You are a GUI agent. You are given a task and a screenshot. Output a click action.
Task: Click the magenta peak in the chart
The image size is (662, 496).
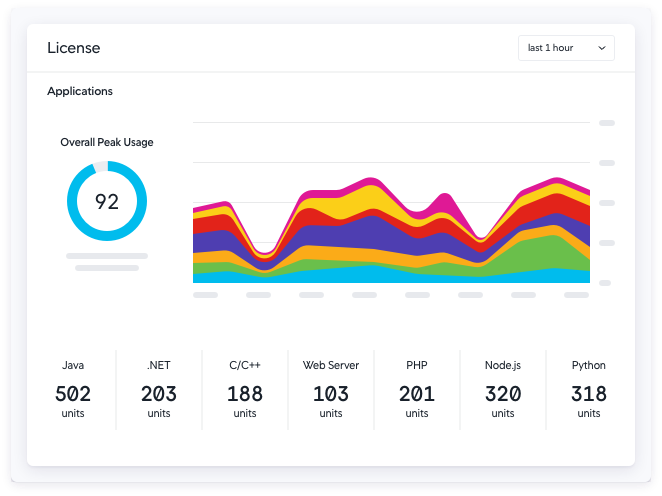pyautogui.click(x=445, y=203)
